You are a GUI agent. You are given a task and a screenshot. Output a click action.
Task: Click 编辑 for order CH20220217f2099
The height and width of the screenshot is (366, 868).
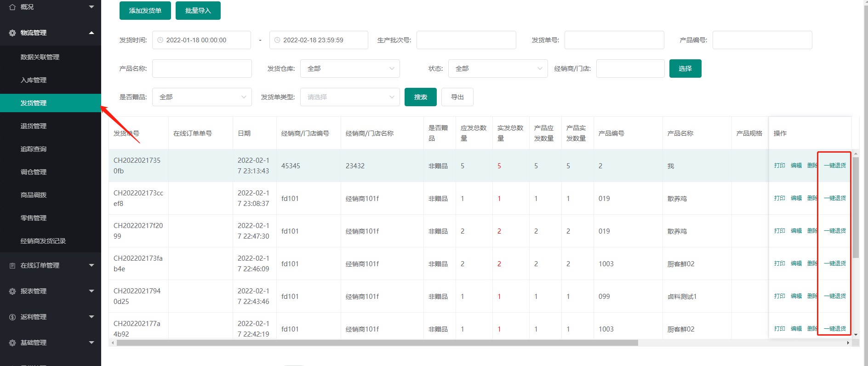[796, 231]
